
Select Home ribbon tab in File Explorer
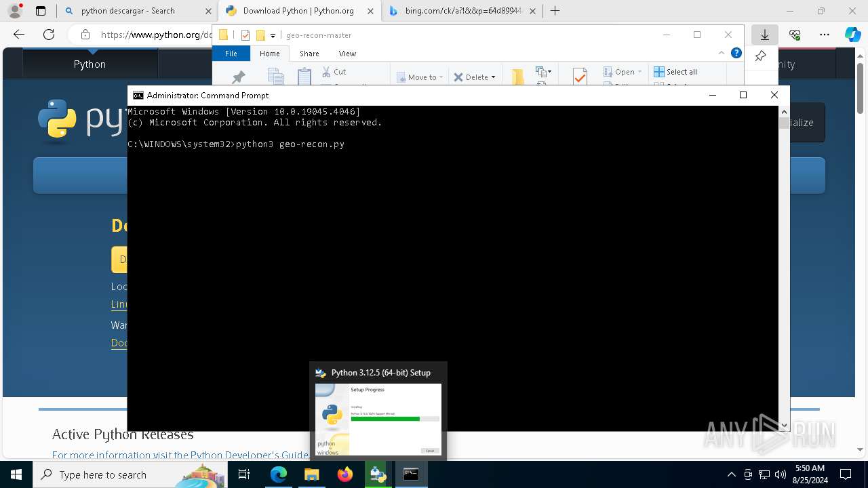(x=269, y=54)
